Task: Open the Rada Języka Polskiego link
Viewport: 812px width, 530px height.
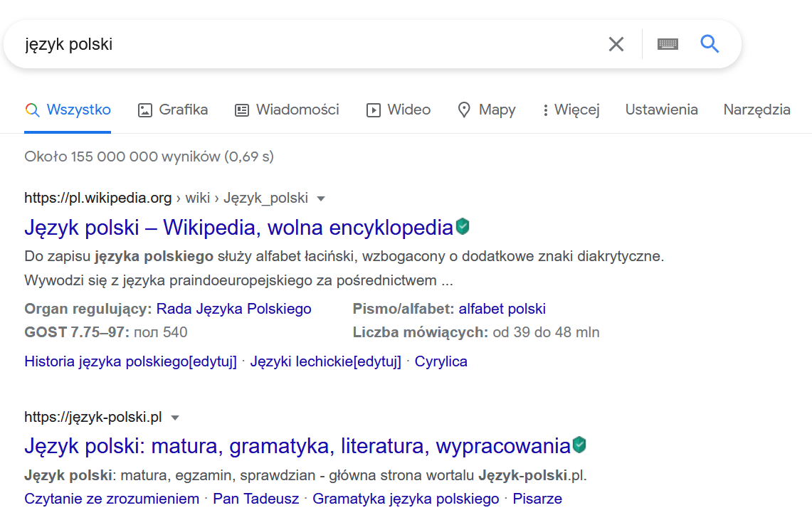Action: (235, 308)
